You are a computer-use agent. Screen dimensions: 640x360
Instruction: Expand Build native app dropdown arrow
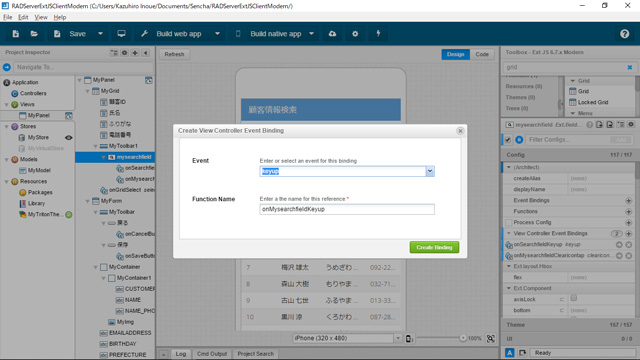(311, 34)
